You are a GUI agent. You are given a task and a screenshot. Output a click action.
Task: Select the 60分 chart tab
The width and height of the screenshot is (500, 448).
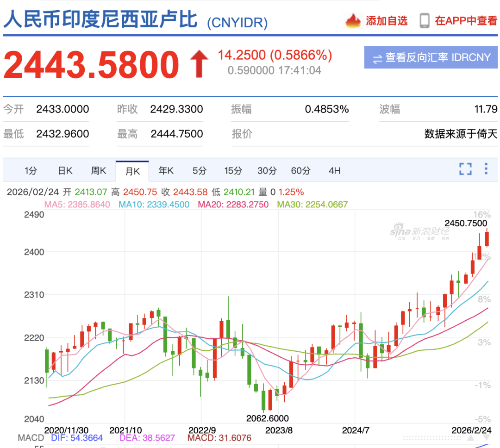coord(301,171)
